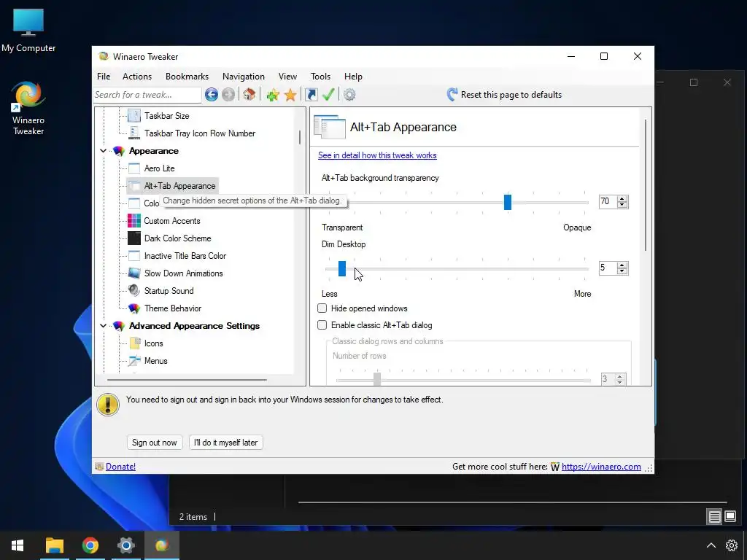Click the right pane vertical scrollbar

pyautogui.click(x=646, y=186)
